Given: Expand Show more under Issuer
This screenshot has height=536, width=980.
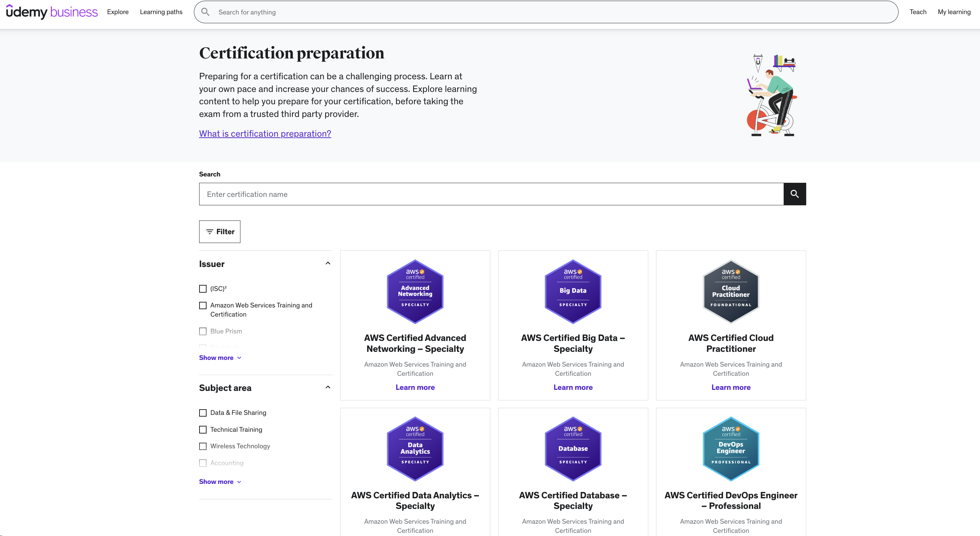Looking at the screenshot, I should pyautogui.click(x=220, y=357).
